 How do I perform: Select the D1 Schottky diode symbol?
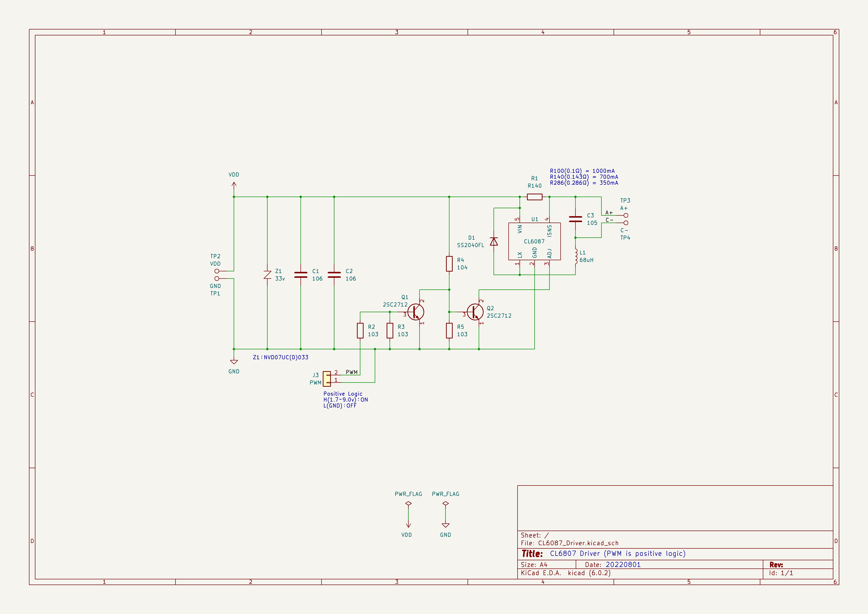tap(494, 242)
